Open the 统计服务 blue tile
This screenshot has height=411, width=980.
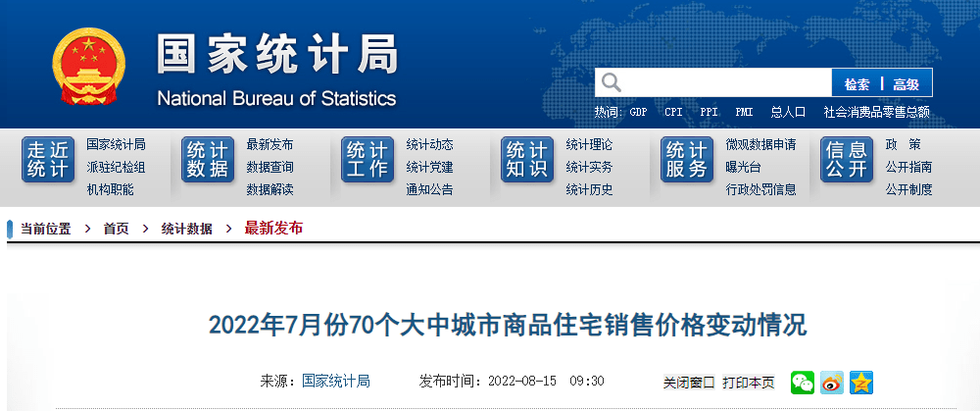click(x=687, y=160)
